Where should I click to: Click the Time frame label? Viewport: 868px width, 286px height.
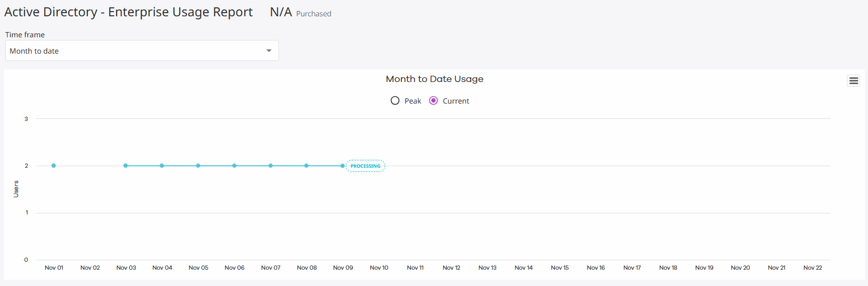point(25,35)
